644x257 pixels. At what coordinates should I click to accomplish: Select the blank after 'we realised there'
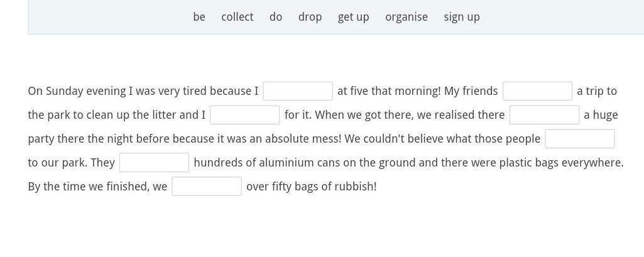[544, 115]
